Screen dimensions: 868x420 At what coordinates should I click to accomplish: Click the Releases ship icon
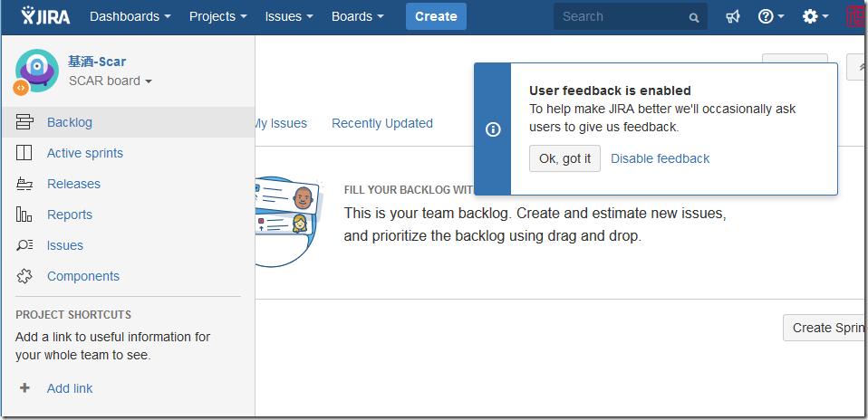tap(24, 185)
